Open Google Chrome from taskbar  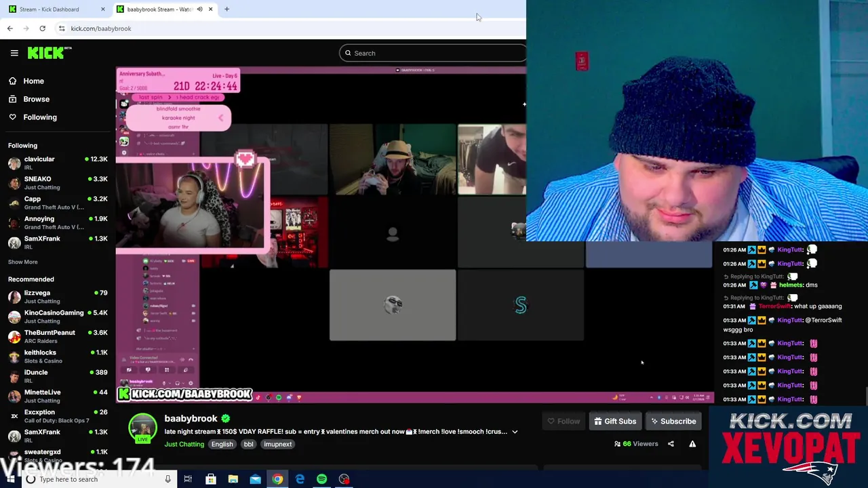coord(277,479)
